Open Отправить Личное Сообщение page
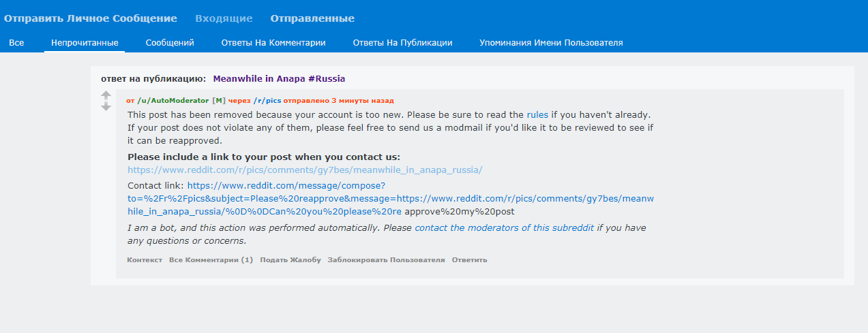Image resolution: width=868 pixels, height=333 pixels. tap(91, 18)
